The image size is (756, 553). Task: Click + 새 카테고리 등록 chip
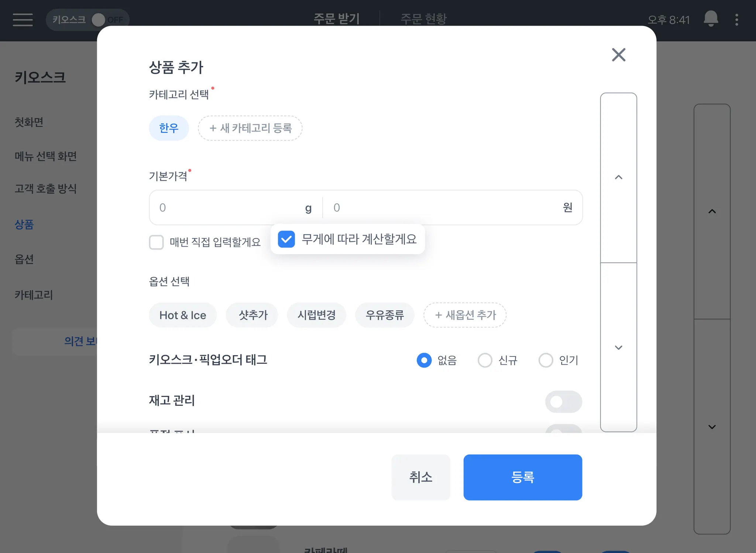(250, 128)
